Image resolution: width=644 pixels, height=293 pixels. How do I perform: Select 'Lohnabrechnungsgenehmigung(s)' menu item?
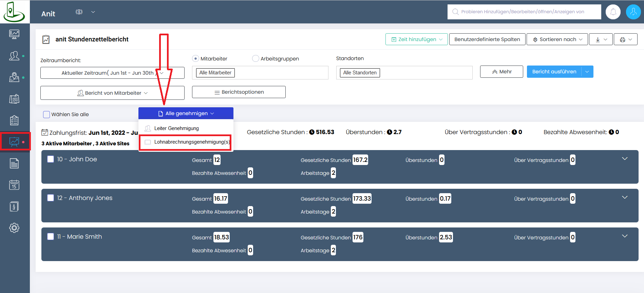click(192, 142)
